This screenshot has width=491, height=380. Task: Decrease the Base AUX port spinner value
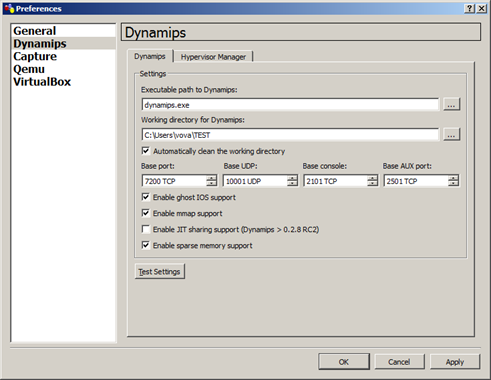453,183
